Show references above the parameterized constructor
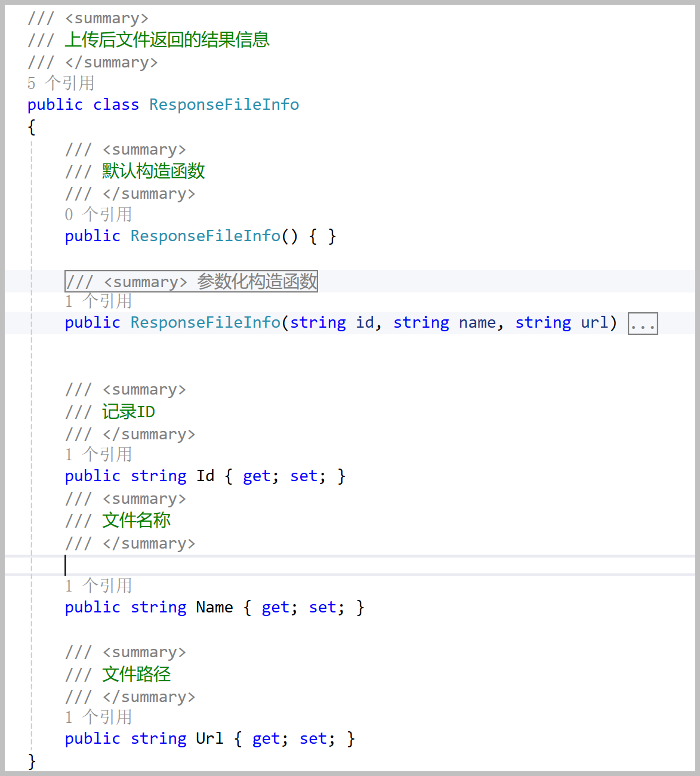The width and height of the screenshot is (700, 776). [x=98, y=301]
